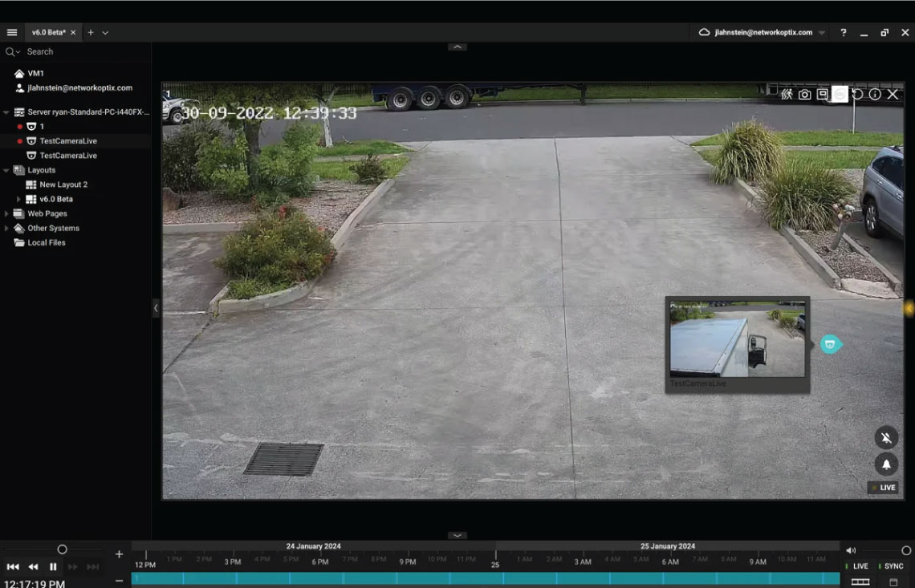Show camera information with the info icon
Viewport: 915px width, 588px height.
pyautogui.click(x=875, y=95)
